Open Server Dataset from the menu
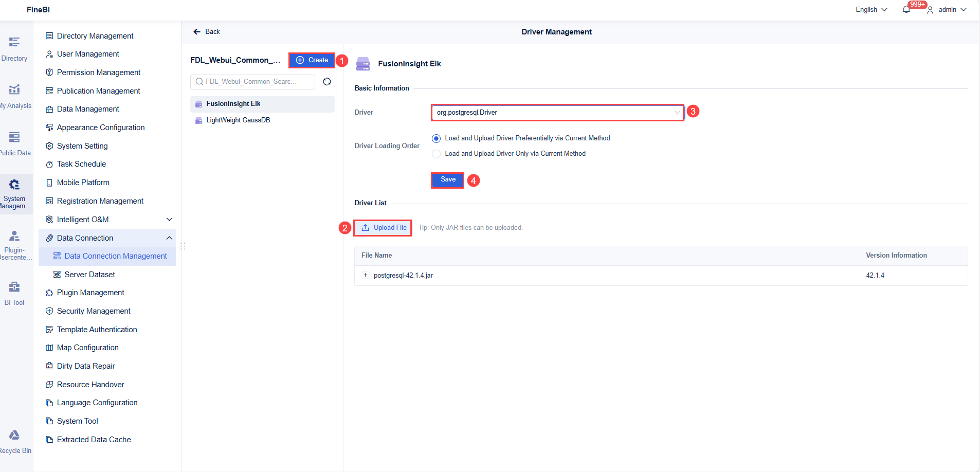 pos(91,274)
